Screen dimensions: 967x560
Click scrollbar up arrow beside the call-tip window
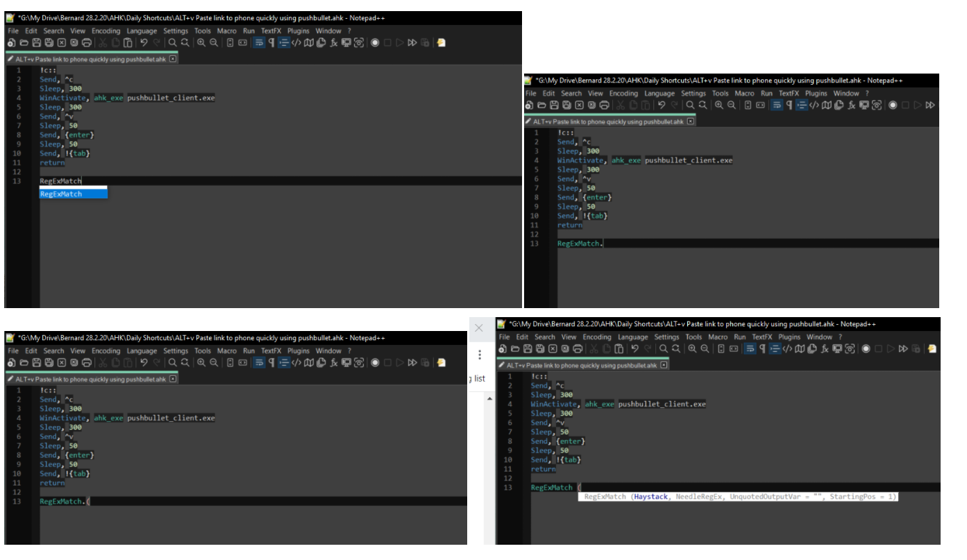[x=489, y=398]
